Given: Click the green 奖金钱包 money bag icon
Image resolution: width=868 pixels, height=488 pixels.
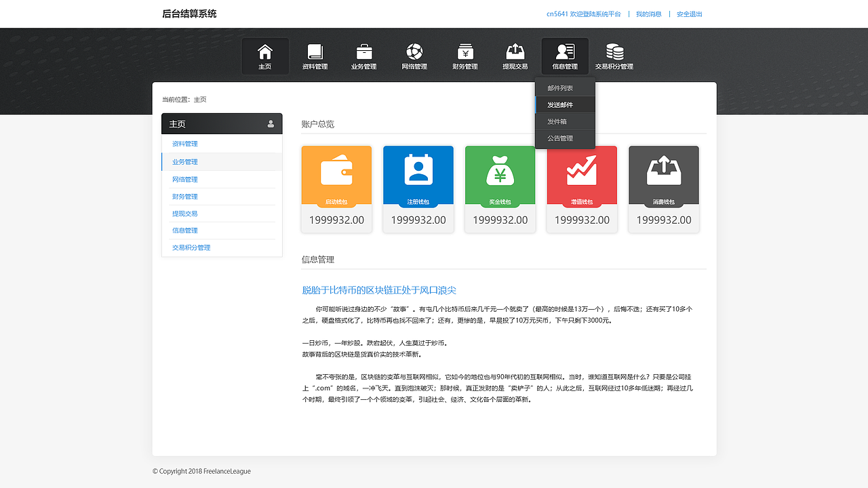Looking at the screenshot, I should tap(500, 170).
